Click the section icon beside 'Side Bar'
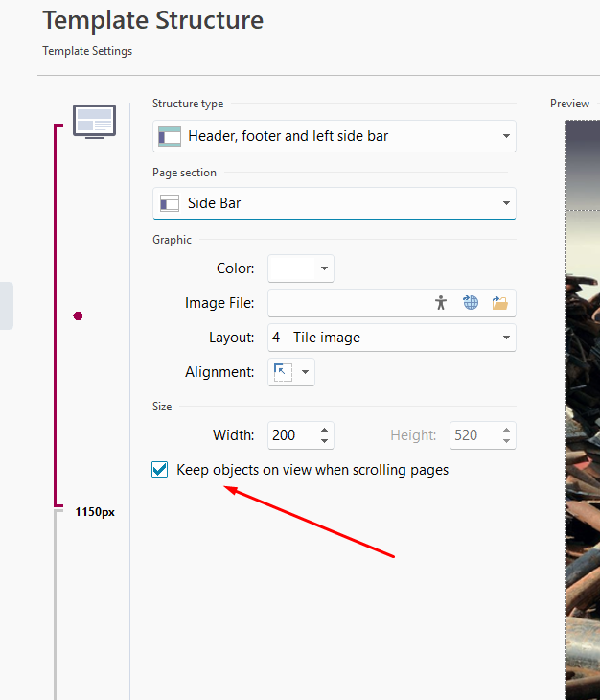 (x=170, y=203)
